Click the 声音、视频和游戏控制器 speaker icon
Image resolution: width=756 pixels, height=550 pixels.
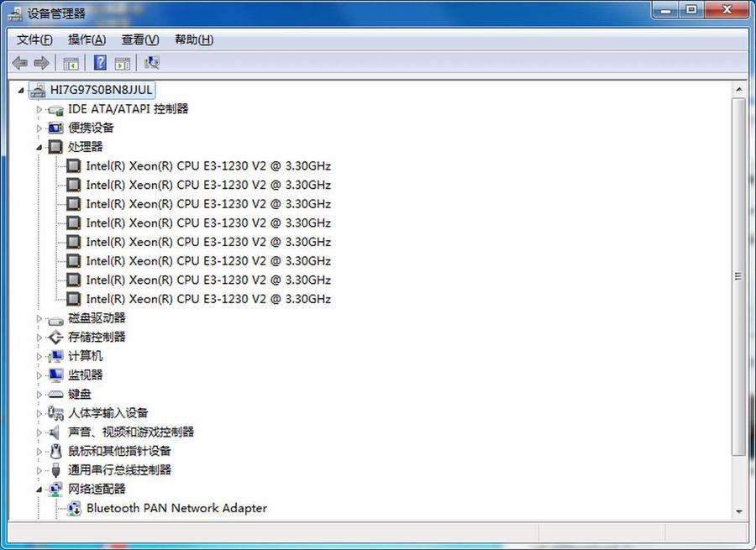point(55,432)
